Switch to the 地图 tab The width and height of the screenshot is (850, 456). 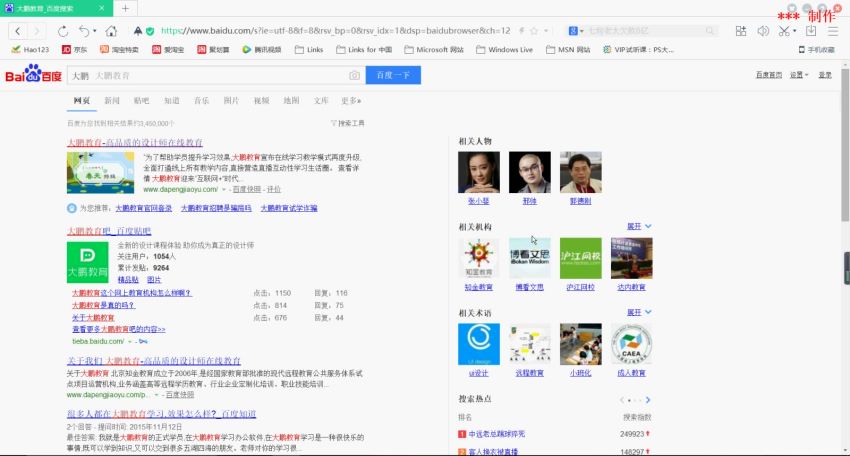click(291, 100)
